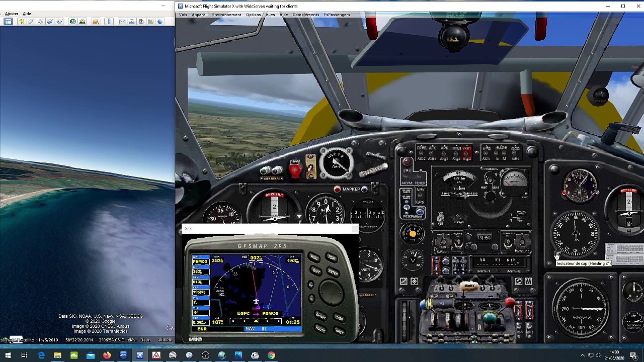Open Microsoft Edge from the taskbar
644x362 pixels.
click(41, 355)
